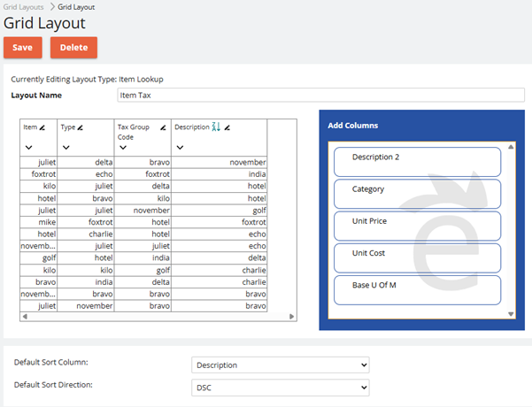Expand the chevron under Type column

coord(66,148)
